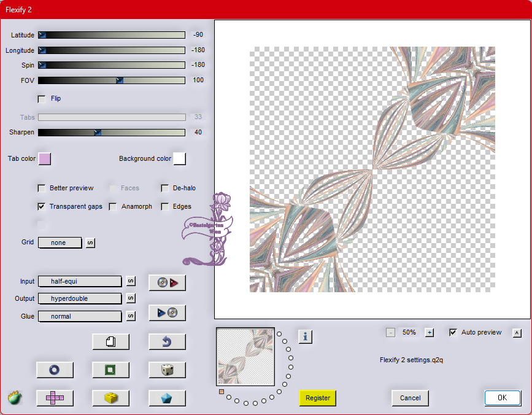Click the copy pages icon button
The width and height of the screenshot is (532, 415).
110,341
